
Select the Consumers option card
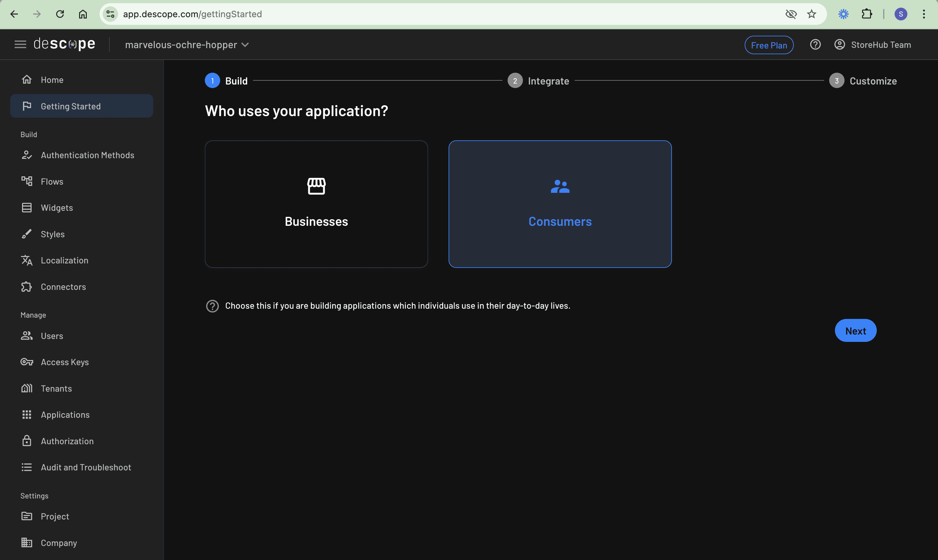(560, 204)
